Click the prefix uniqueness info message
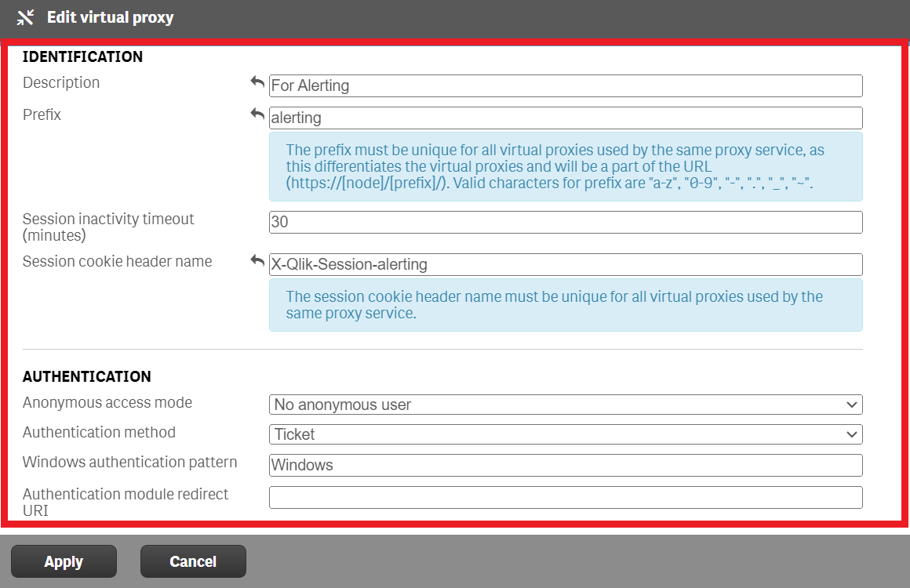 pyautogui.click(x=565, y=166)
